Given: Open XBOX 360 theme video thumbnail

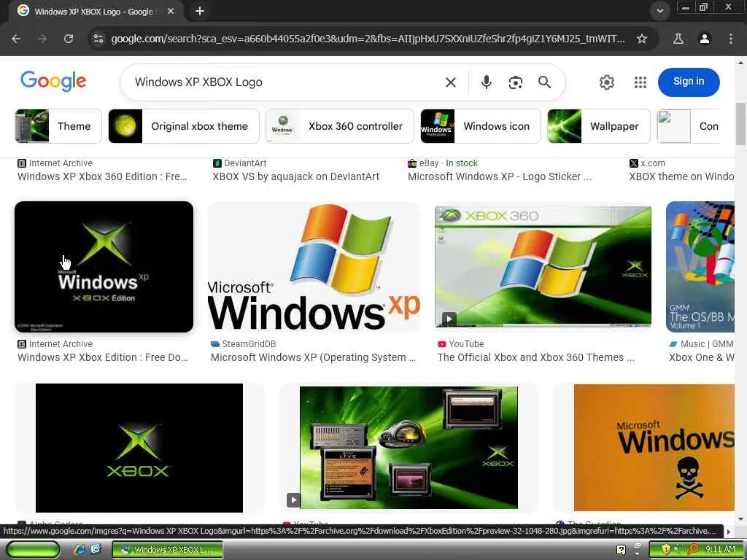Looking at the screenshot, I should (543, 267).
